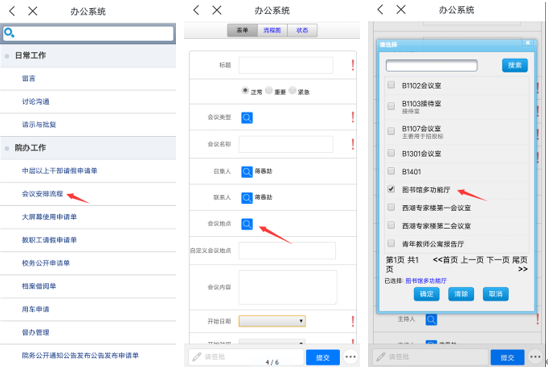Viewport: 548px width, 368px height.
Task: Check the 西湖专家楼第二会议室 checkbox
Action: (x=391, y=225)
